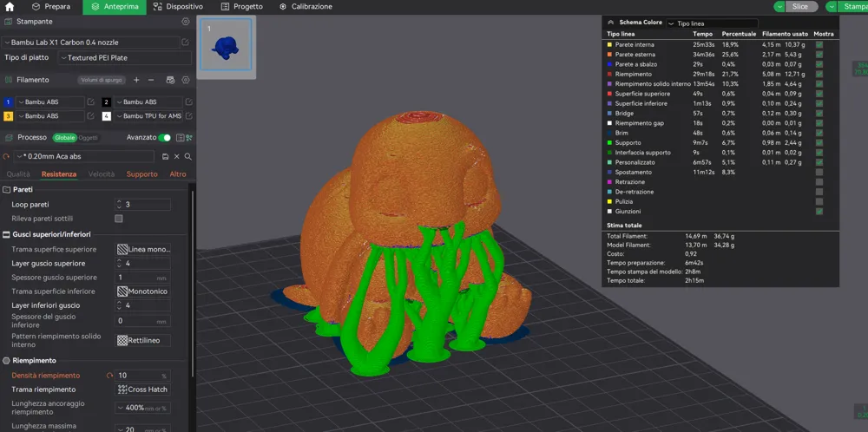Open filament 4 Bambu TPU for AMS dropdown
Screen dimensions: 868x432
(148, 116)
